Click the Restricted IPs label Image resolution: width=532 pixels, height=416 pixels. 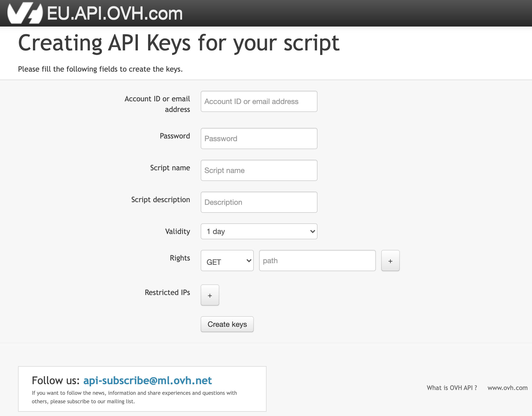pos(167,292)
